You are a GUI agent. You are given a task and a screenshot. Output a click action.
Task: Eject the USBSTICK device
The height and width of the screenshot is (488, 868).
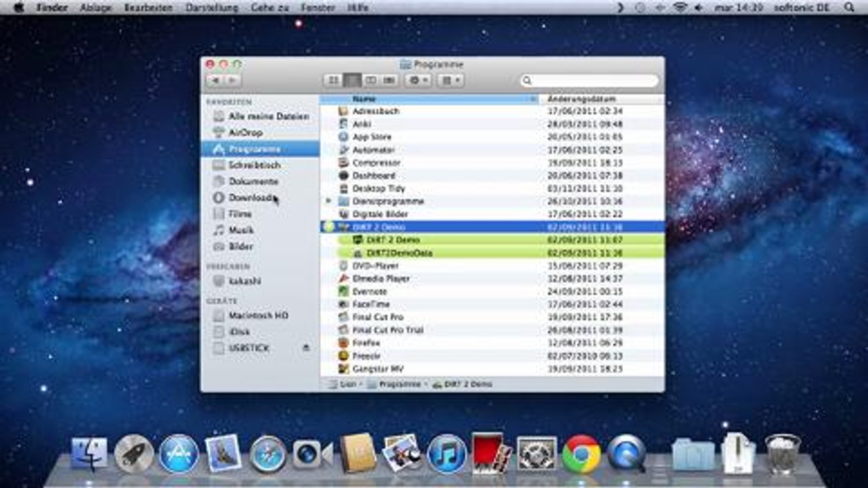point(306,348)
